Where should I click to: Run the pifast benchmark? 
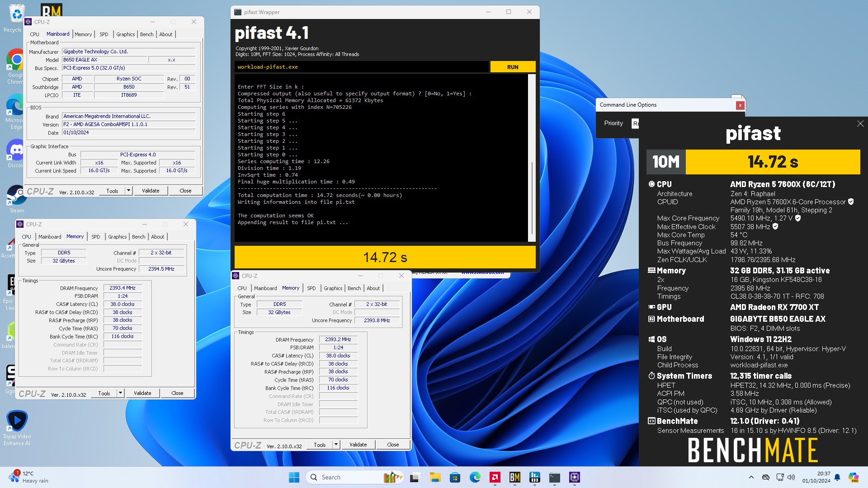513,67
